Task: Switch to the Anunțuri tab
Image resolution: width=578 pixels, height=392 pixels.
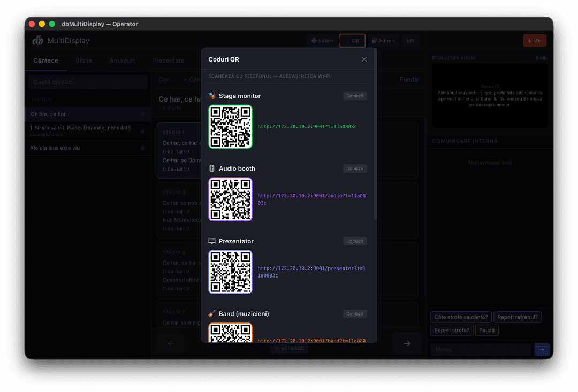Action: coord(122,60)
